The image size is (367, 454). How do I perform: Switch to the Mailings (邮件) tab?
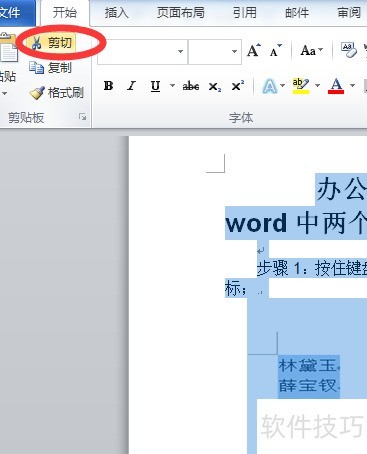pyautogui.click(x=297, y=13)
